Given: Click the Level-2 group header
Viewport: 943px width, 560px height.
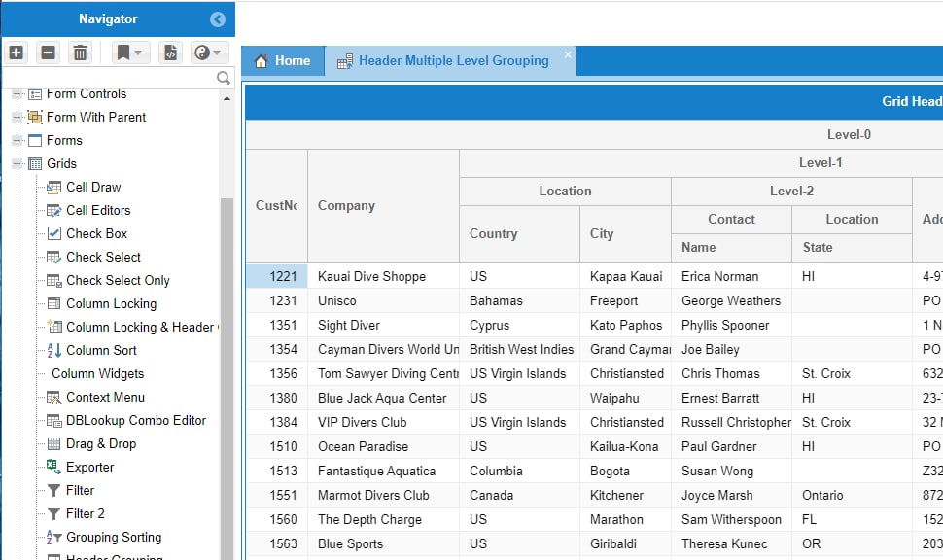Looking at the screenshot, I should [791, 192].
